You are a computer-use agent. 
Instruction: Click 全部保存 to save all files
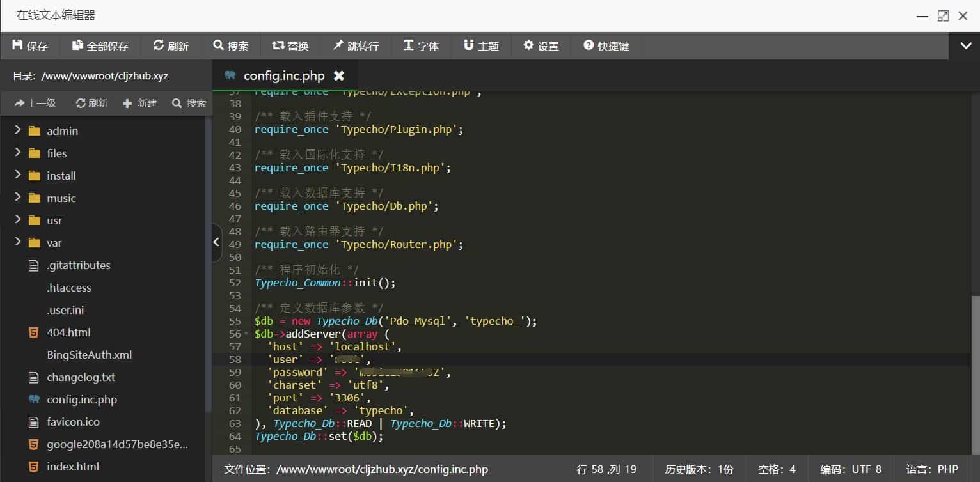tap(100, 46)
